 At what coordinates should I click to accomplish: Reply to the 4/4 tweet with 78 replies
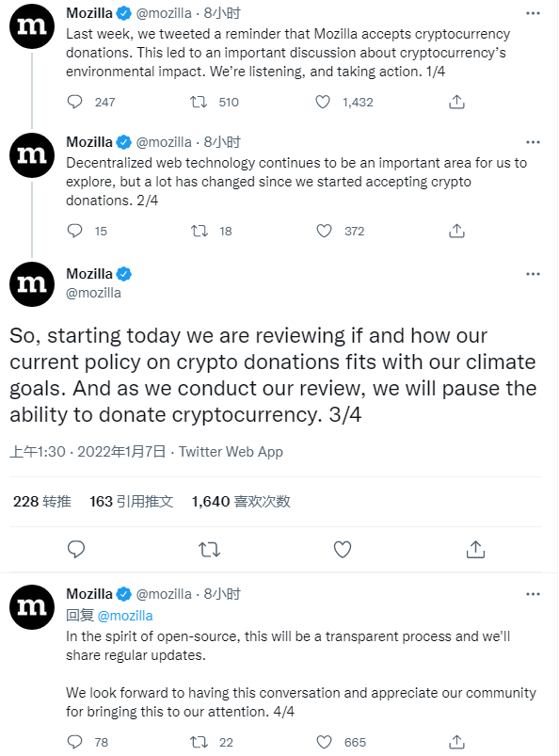pos(74,742)
